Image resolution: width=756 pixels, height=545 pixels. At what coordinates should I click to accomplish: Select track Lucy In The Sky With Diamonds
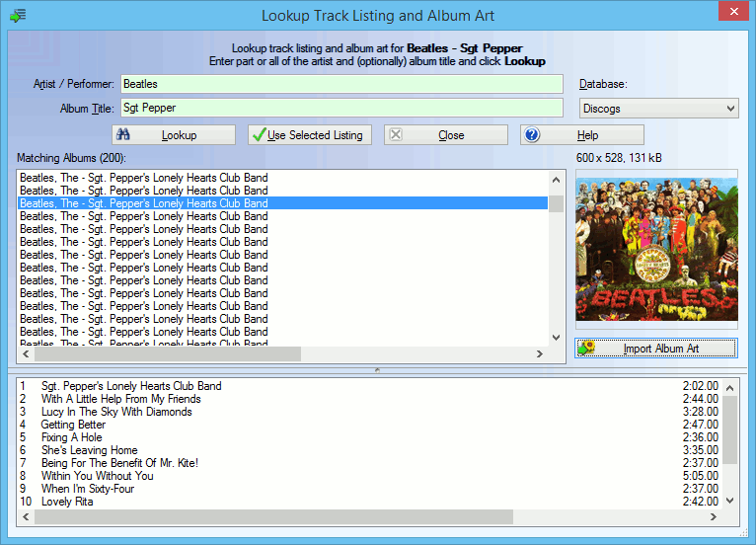pyautogui.click(x=369, y=412)
